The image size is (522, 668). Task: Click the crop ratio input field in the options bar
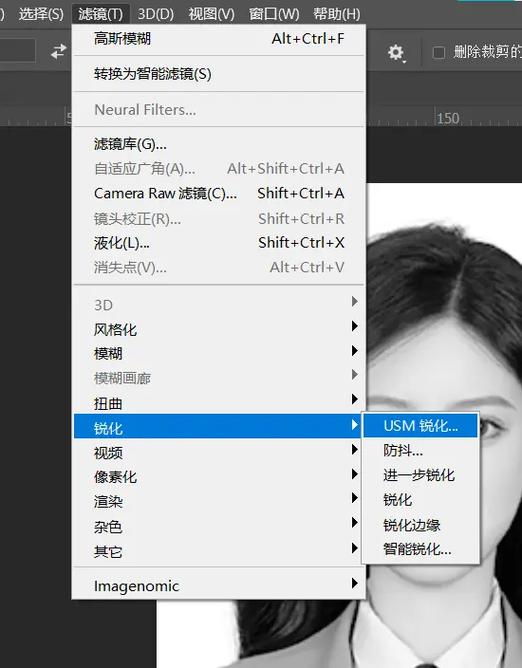[x=17, y=51]
